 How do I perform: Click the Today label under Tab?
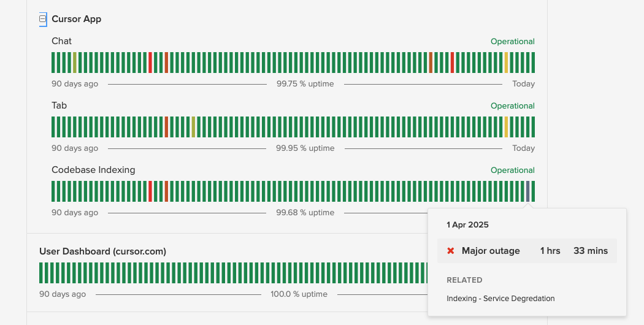[524, 148]
